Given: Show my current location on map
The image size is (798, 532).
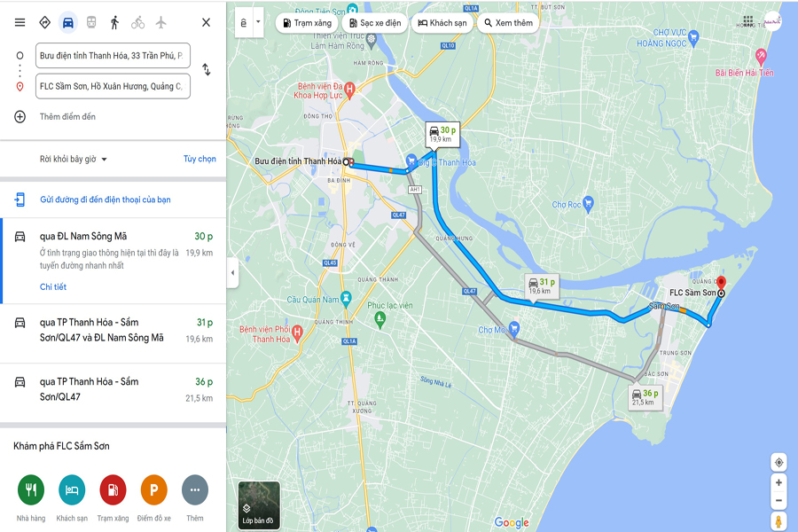Looking at the screenshot, I should point(778,462).
